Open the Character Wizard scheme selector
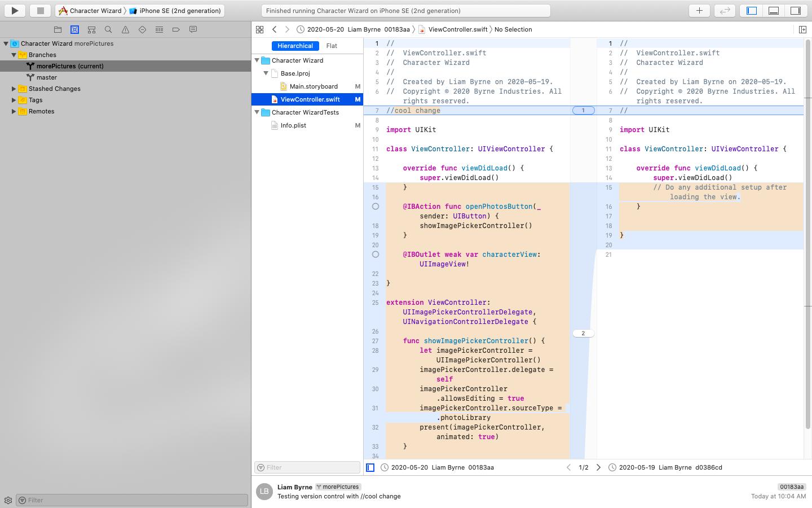The image size is (812, 508). pos(90,11)
